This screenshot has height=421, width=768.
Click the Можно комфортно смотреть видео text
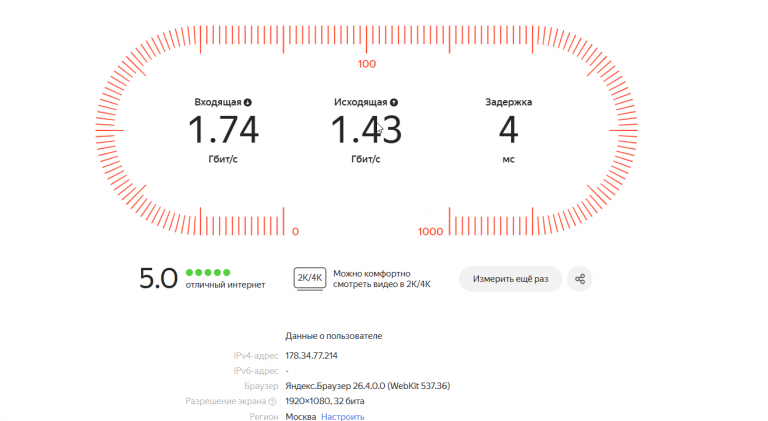[382, 279]
